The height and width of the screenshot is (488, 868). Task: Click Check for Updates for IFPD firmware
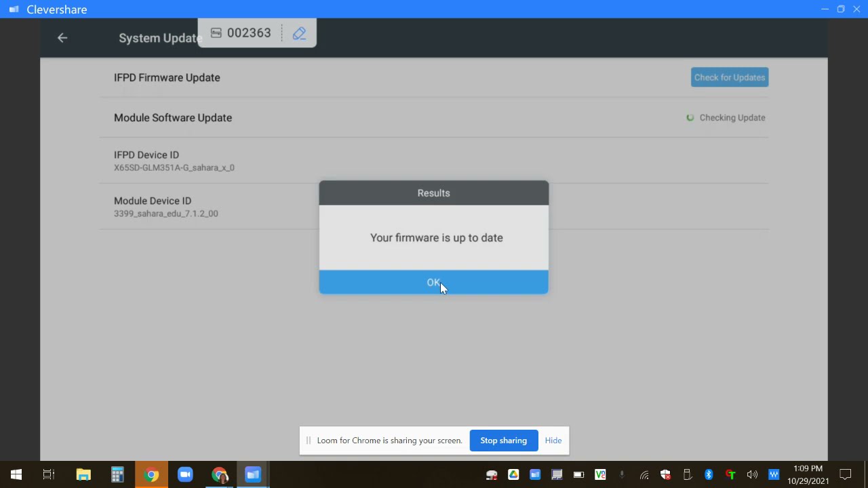pos(730,77)
